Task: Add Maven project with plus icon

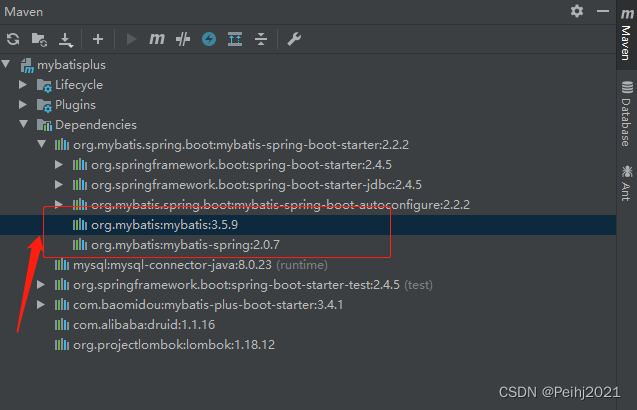Action: (98, 39)
